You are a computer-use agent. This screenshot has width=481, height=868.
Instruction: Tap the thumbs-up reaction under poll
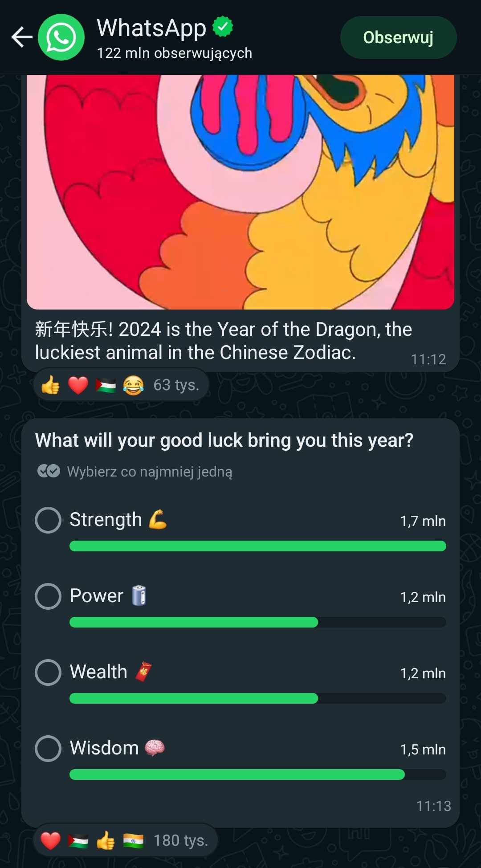106,841
